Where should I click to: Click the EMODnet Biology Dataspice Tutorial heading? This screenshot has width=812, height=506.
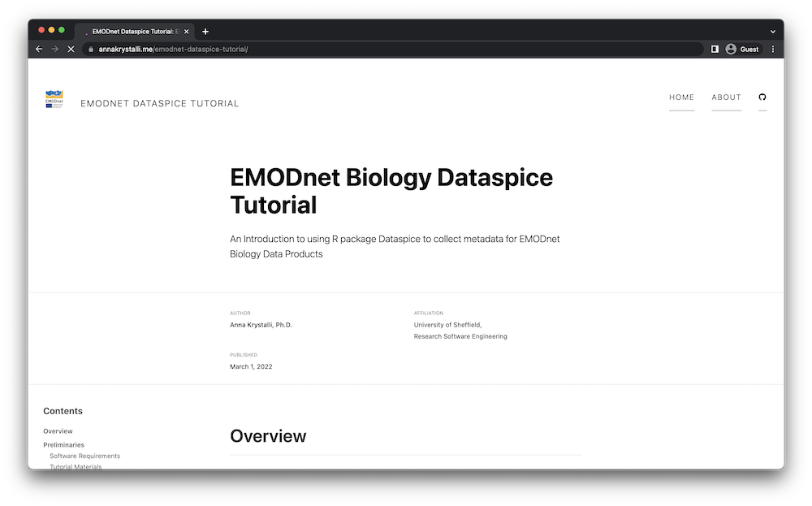pyautogui.click(x=391, y=191)
